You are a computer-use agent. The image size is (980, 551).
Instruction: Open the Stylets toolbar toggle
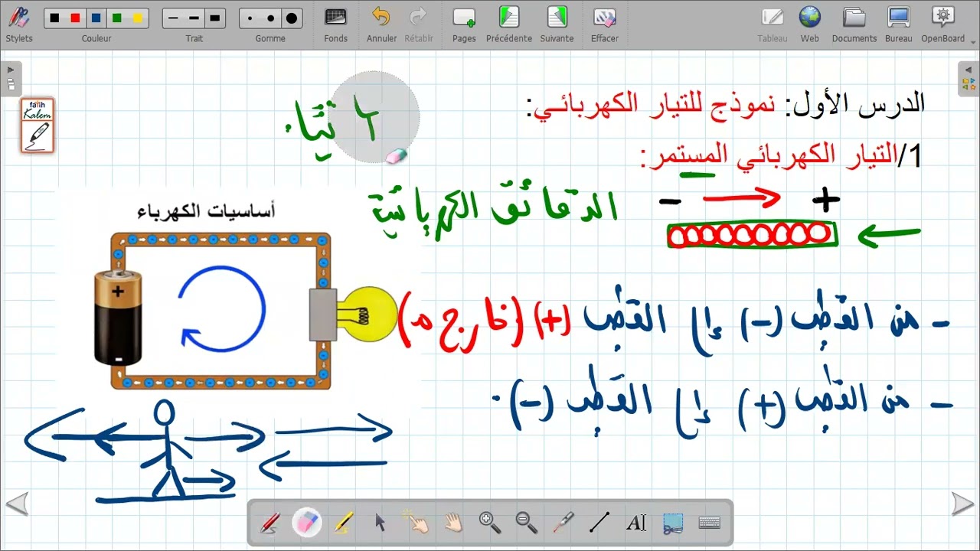[x=18, y=23]
